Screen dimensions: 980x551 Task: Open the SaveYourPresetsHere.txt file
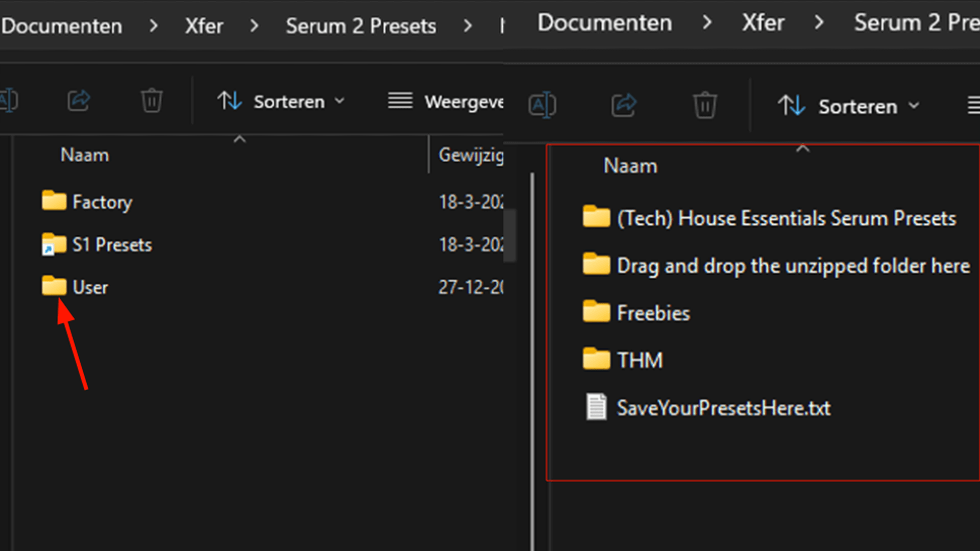point(724,408)
